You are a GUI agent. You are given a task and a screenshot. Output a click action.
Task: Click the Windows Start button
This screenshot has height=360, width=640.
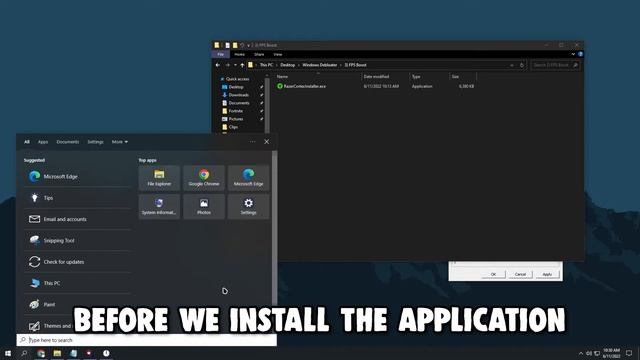(8, 353)
